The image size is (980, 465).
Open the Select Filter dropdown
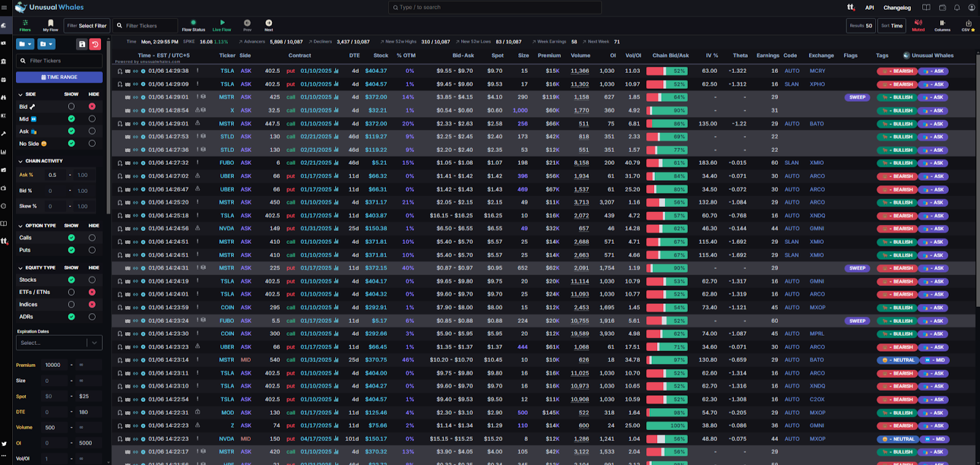click(87, 26)
